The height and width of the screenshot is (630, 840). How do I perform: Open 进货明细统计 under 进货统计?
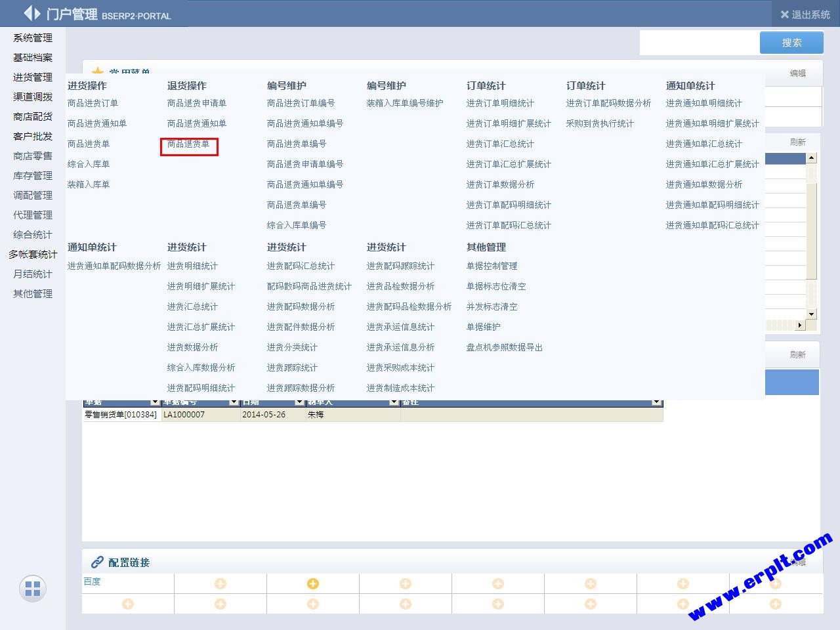pos(192,266)
